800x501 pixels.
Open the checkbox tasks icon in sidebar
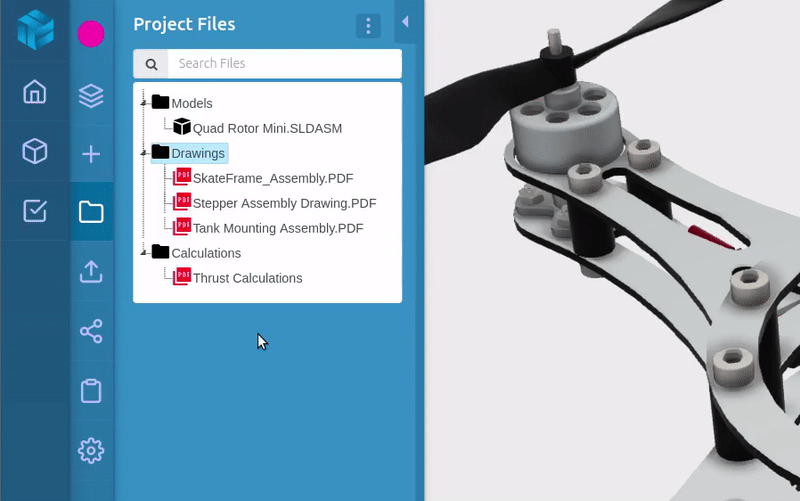pyautogui.click(x=35, y=211)
